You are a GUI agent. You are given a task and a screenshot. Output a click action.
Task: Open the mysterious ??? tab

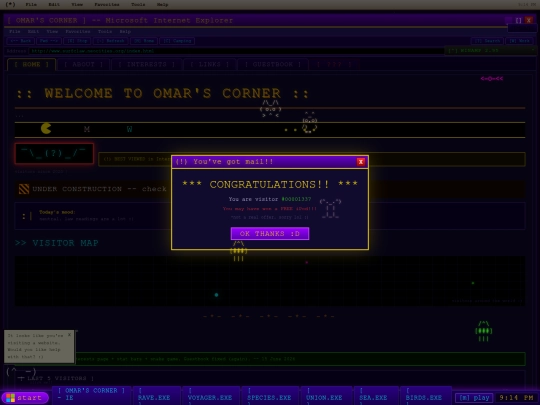coord(334,64)
